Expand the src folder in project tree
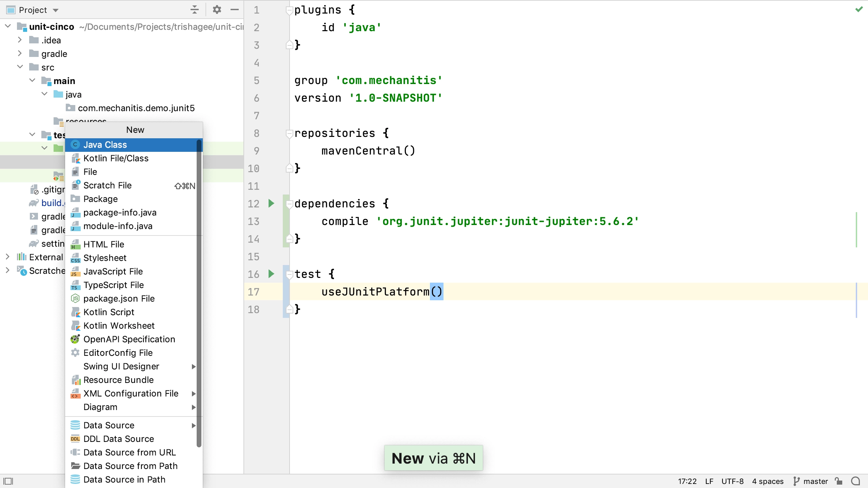 pyautogui.click(x=20, y=67)
